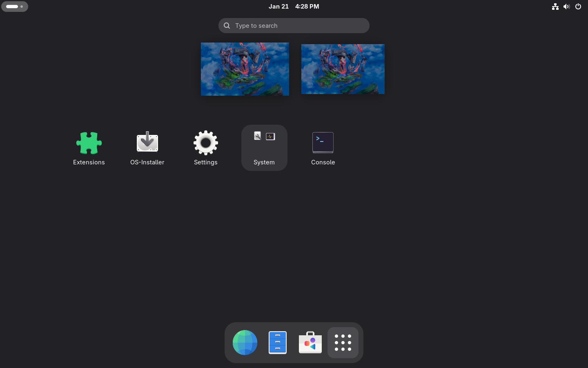588x368 pixels.
Task: Click the network status icon in top bar
Action: pos(555,7)
